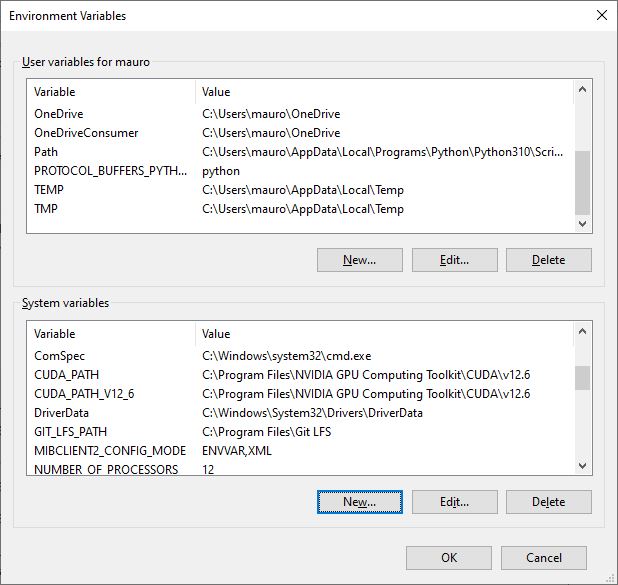Screen dimensions: 618x585
Task: Select the TEMP user variable
Action: coord(300,190)
